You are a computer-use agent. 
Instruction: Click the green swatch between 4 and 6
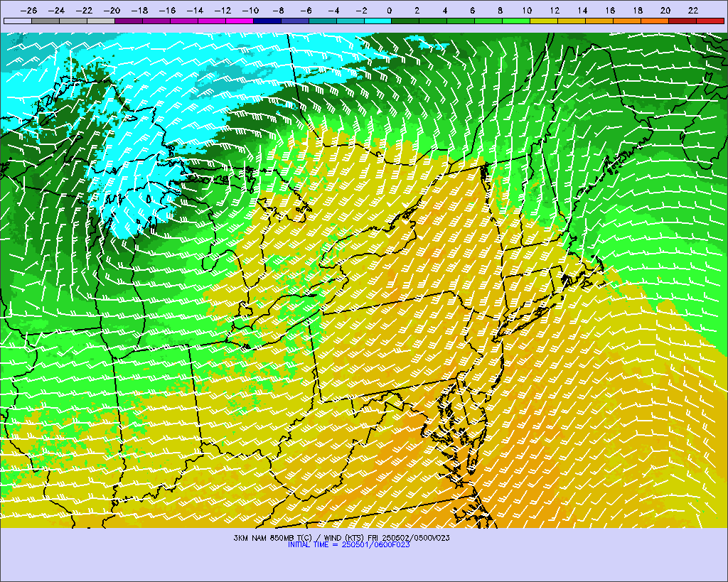coord(461,21)
